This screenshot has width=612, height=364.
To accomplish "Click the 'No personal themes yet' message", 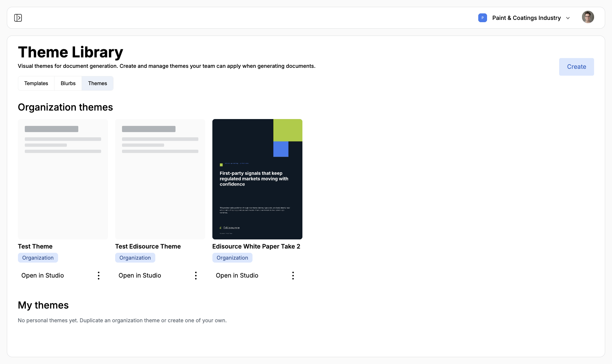I will (122, 321).
